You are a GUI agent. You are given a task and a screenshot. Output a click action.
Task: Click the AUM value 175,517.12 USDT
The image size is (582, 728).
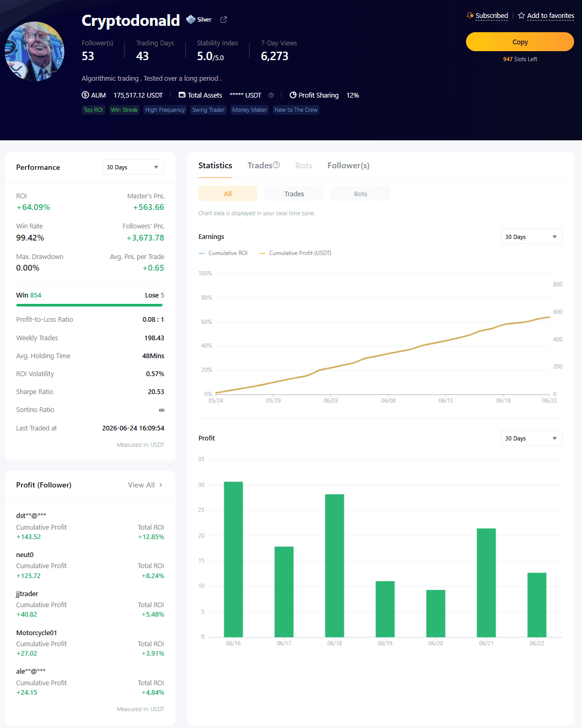[138, 95]
